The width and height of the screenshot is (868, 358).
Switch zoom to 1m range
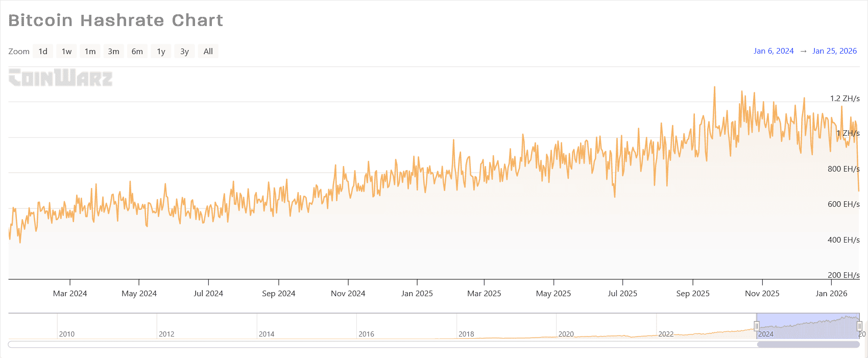point(90,51)
